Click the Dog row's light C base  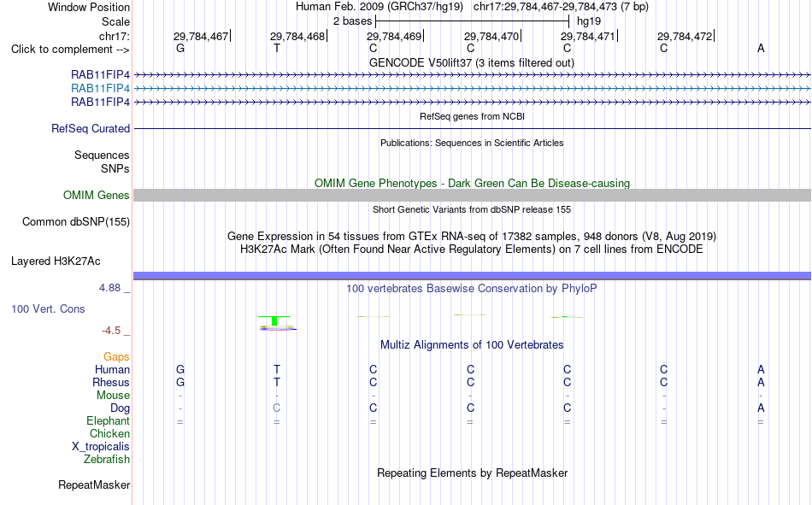pyautogui.click(x=277, y=408)
